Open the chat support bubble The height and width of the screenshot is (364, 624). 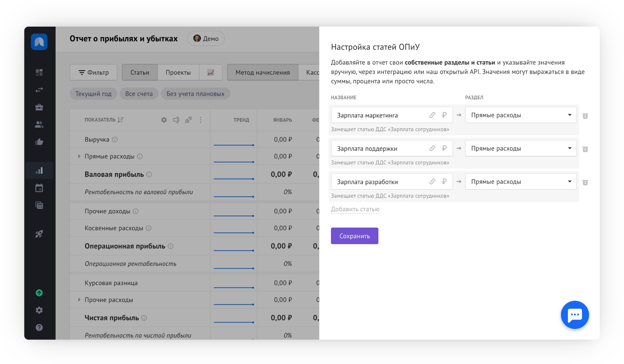575,315
